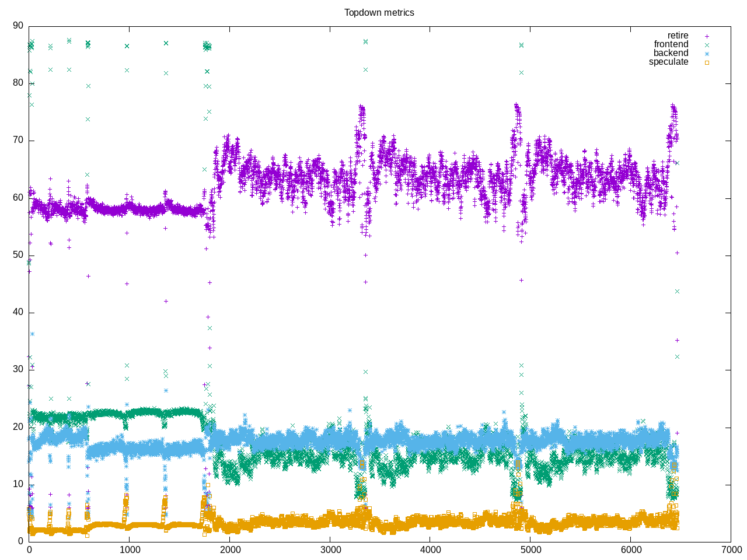
Task: Click the Topdown metrics chart title
Action: pyautogui.click(x=379, y=12)
